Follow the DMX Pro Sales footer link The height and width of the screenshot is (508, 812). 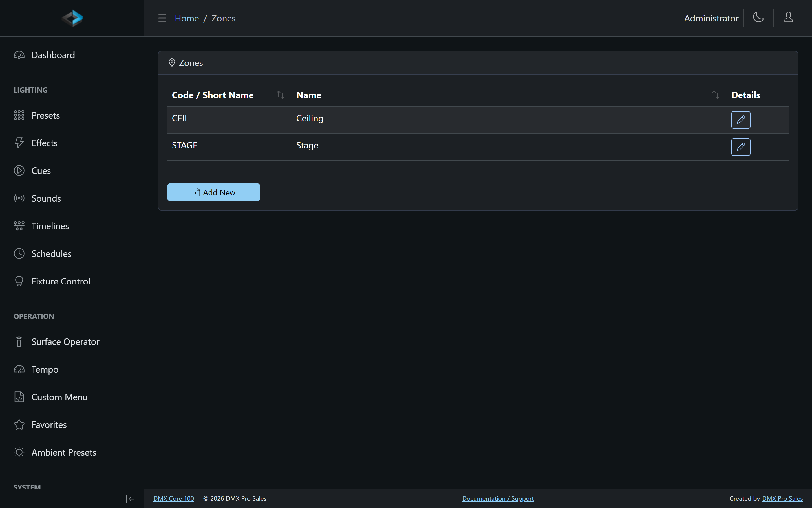point(782,498)
